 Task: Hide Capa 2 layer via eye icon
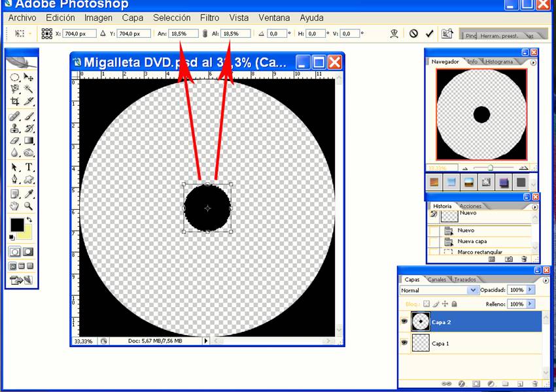point(404,322)
